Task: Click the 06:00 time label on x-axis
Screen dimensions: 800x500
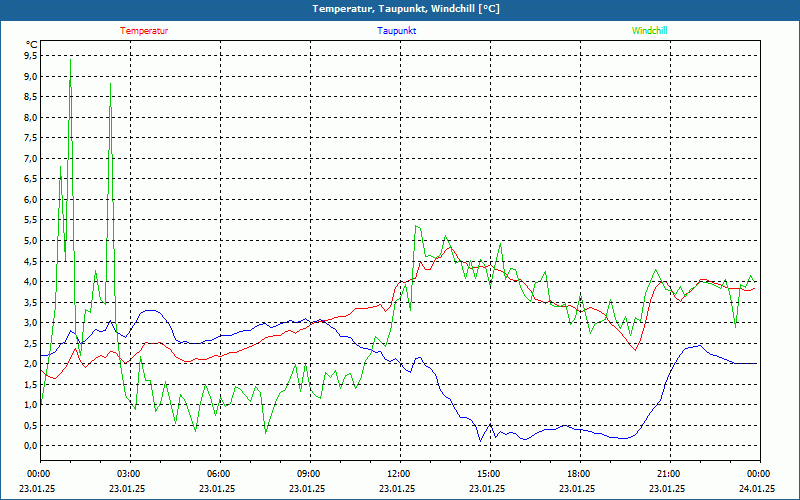Action: (x=218, y=474)
